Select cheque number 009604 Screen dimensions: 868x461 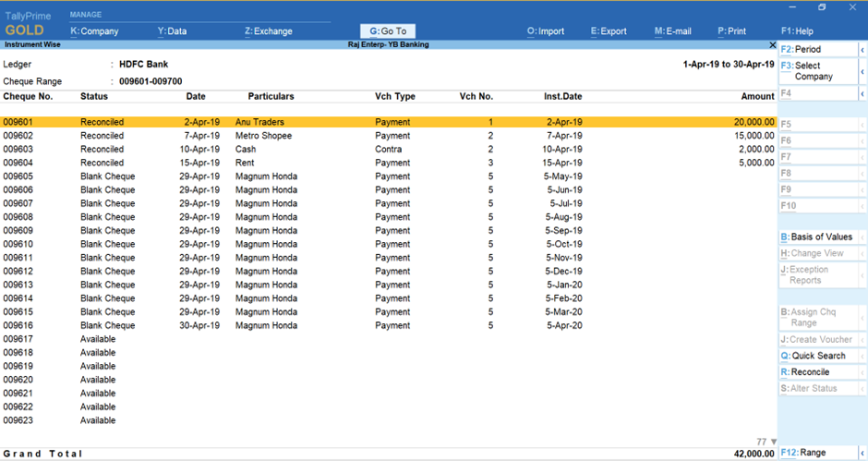tap(18, 163)
